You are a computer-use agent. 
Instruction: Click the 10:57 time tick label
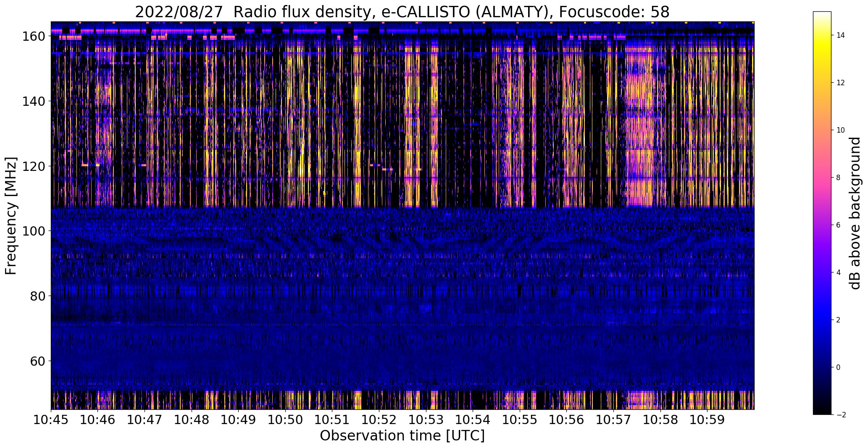613,419
